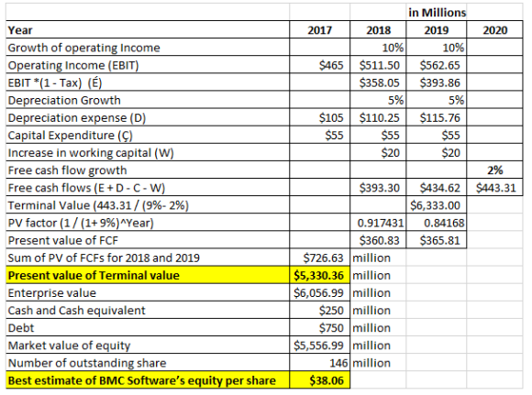Click the Cash and Cash equivalent $250 cell
The image size is (532, 395).
point(319,310)
